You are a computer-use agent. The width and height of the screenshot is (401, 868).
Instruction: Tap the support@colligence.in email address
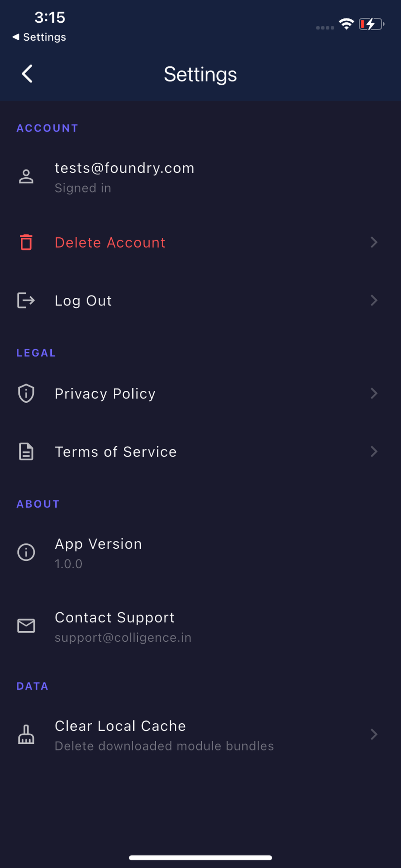pos(123,637)
